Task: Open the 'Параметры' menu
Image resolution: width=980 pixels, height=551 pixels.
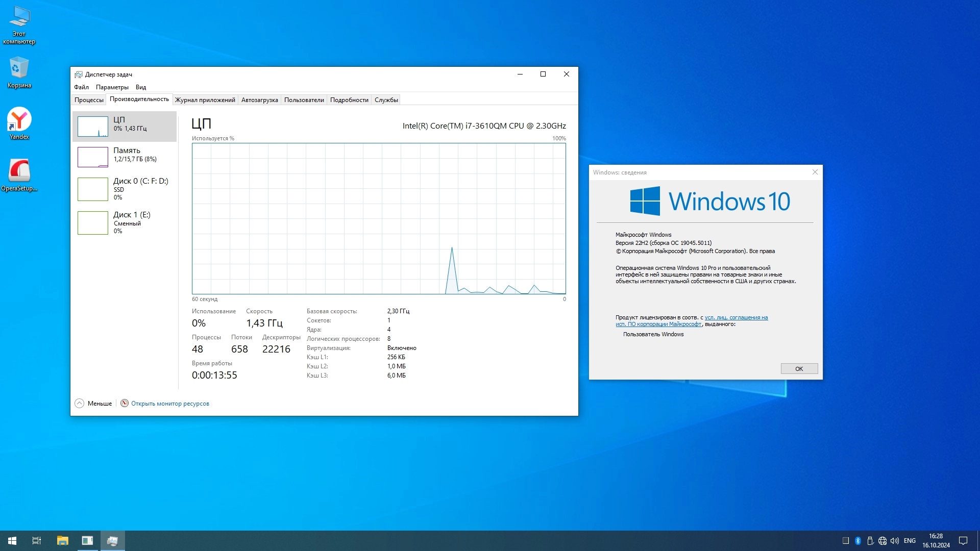Action: coord(112,87)
